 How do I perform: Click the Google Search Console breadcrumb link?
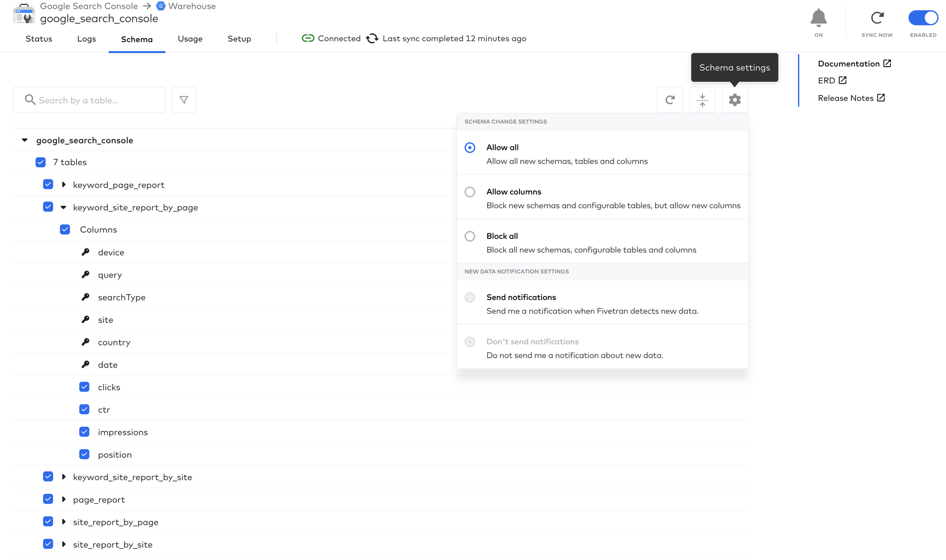tap(89, 6)
